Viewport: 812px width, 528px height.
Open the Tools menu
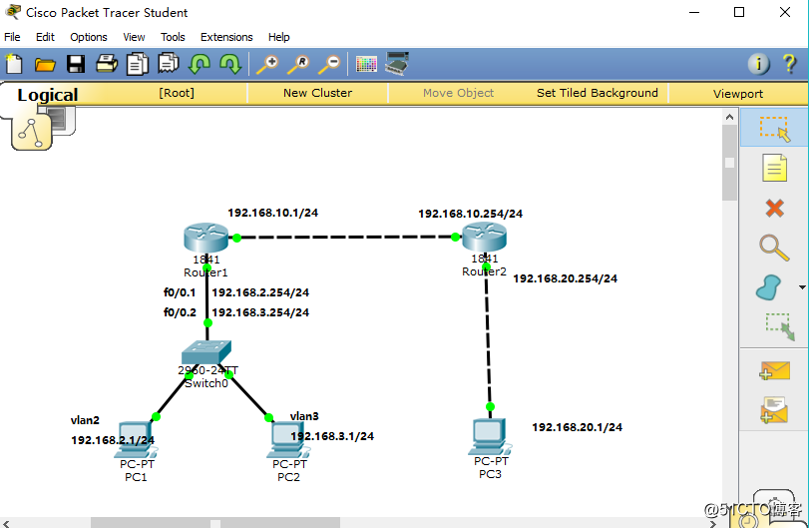point(173,37)
